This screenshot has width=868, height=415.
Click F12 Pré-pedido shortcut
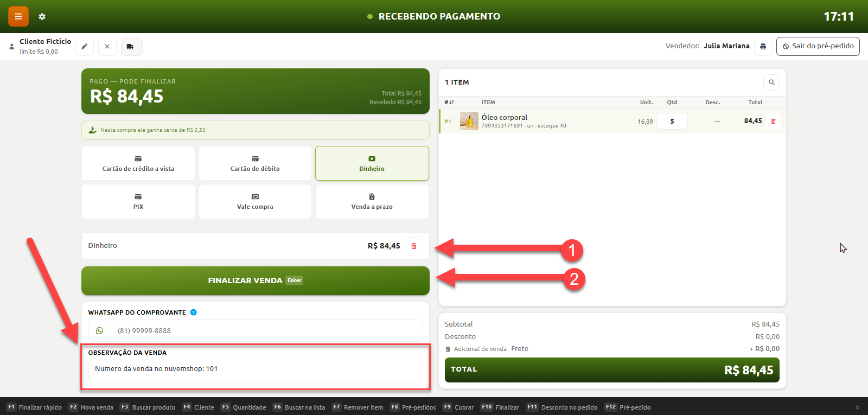coord(628,407)
